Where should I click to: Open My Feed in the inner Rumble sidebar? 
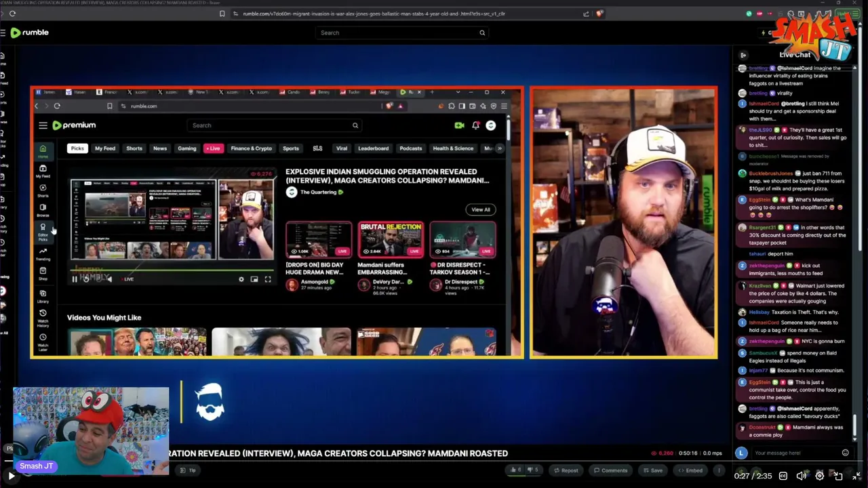pyautogui.click(x=43, y=171)
